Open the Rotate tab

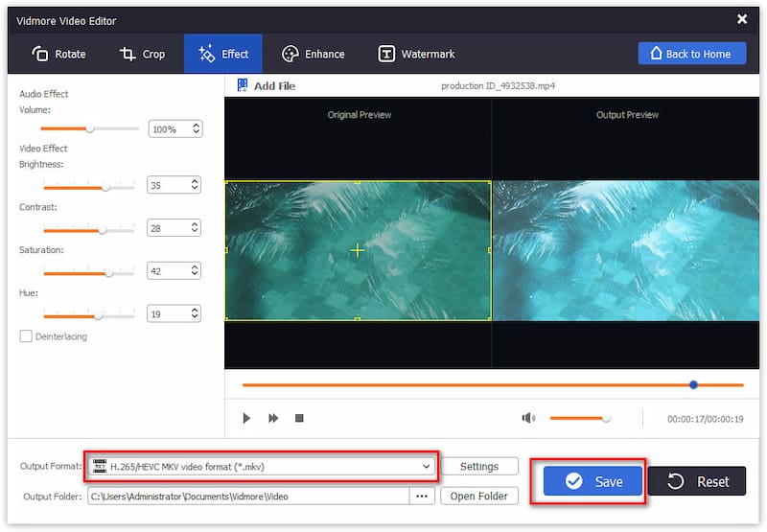tap(59, 54)
